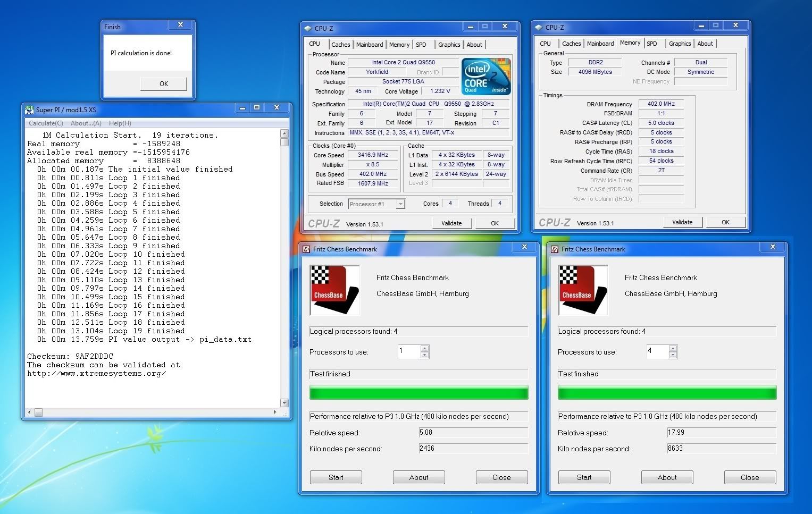Click Start in the right Fritz window

click(584, 477)
